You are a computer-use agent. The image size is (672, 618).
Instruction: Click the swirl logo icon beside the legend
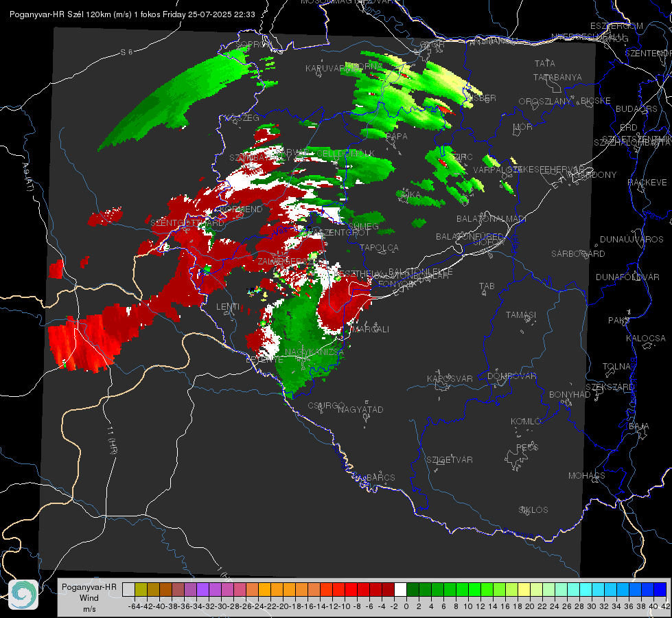pyautogui.click(x=23, y=595)
